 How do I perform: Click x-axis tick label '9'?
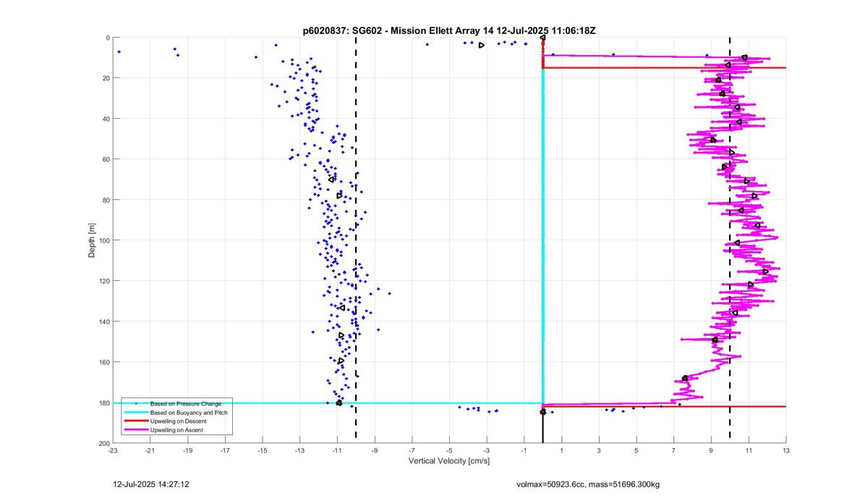pyautogui.click(x=711, y=451)
